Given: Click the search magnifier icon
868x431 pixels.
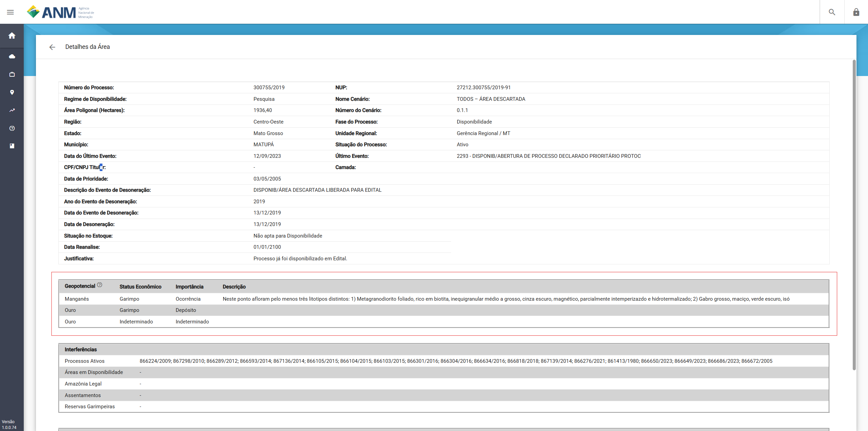Looking at the screenshot, I should [x=832, y=12].
